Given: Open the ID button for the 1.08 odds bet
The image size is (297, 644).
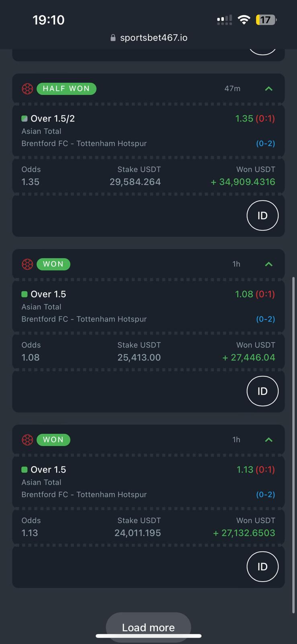Looking at the screenshot, I should point(262,391).
